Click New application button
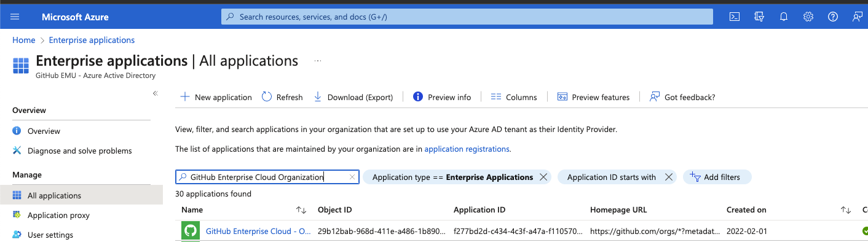The height and width of the screenshot is (242, 868). [x=216, y=97]
